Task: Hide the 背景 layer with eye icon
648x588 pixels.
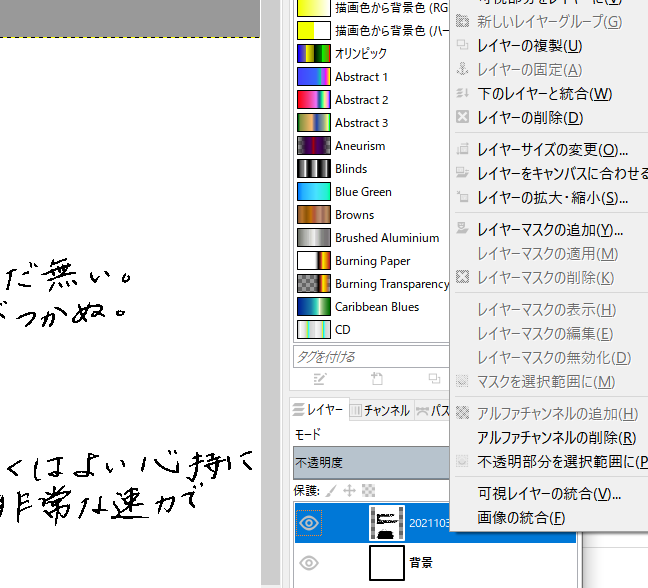Action: pos(309,563)
